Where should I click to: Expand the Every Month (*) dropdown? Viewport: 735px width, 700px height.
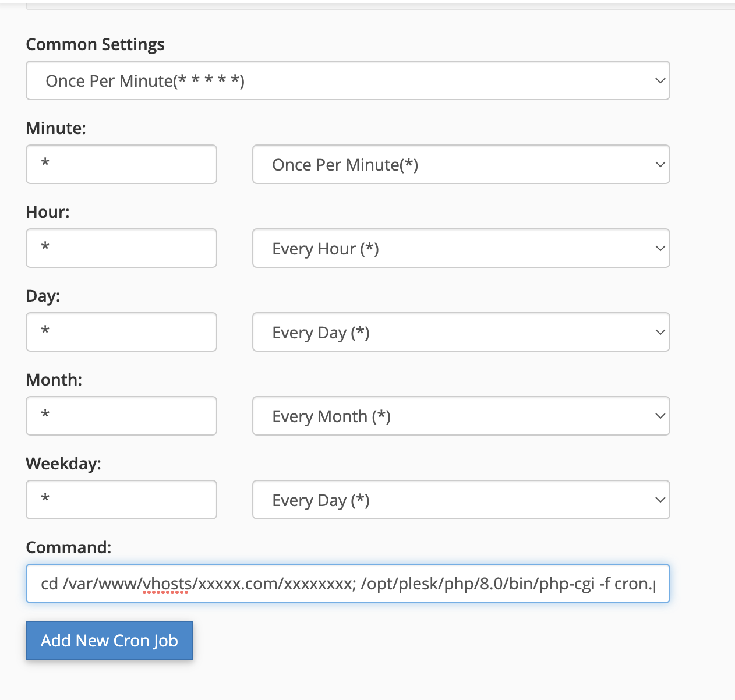click(461, 416)
